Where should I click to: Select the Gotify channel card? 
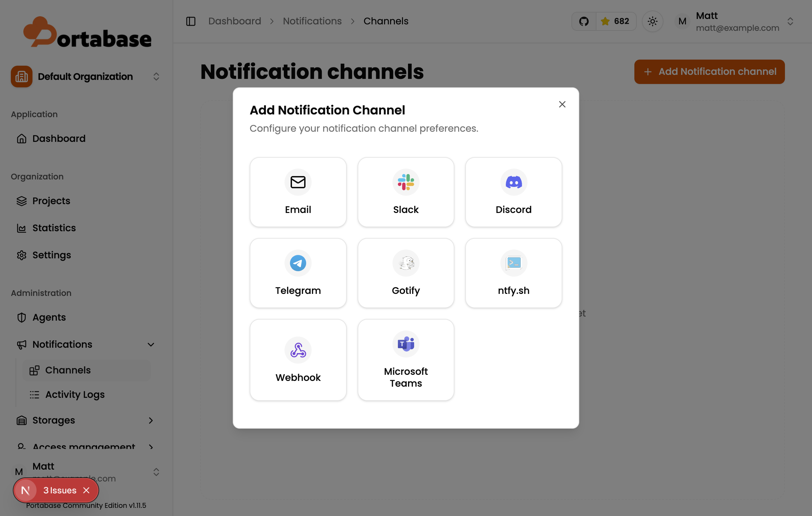[x=406, y=273]
